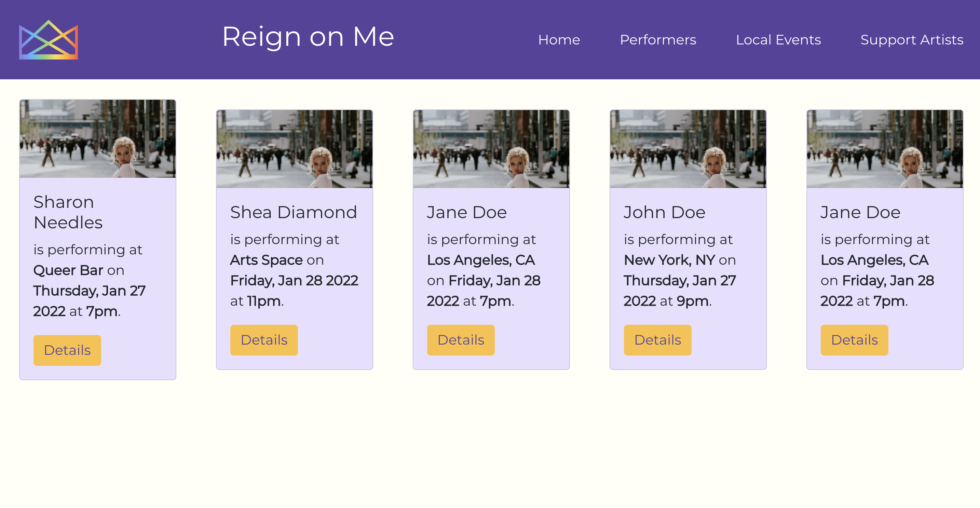Open Details on Jane Doe card beside Shea Diamond
The image size is (980, 508).
(x=461, y=340)
